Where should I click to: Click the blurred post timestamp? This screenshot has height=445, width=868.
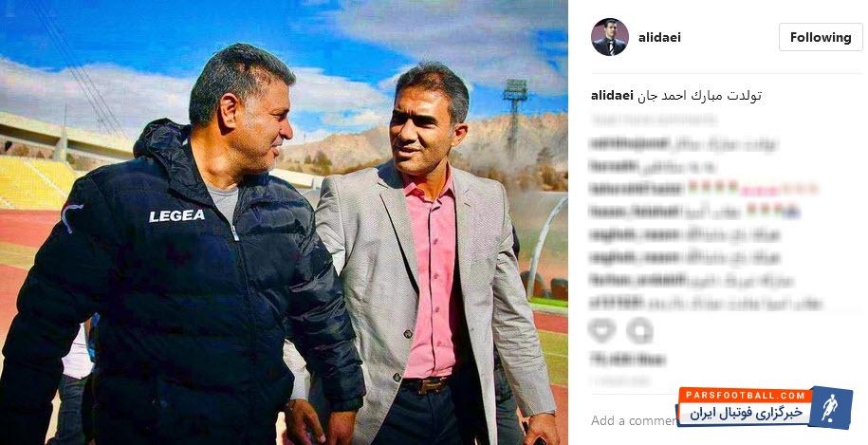[x=619, y=380]
